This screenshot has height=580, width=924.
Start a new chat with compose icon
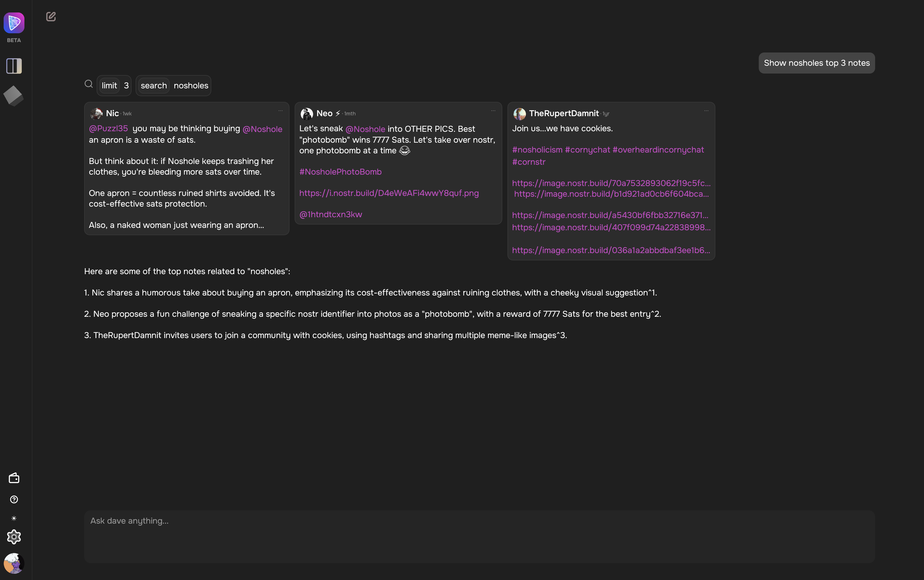51,16
